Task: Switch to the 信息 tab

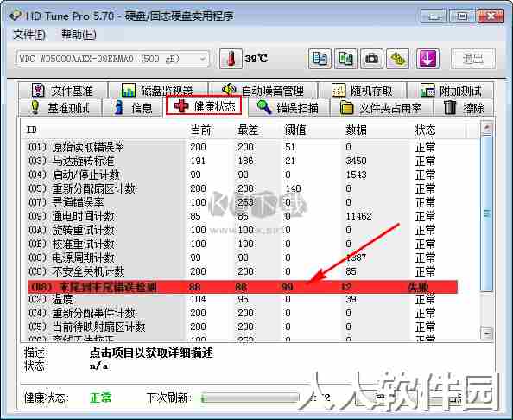Action: (x=134, y=108)
